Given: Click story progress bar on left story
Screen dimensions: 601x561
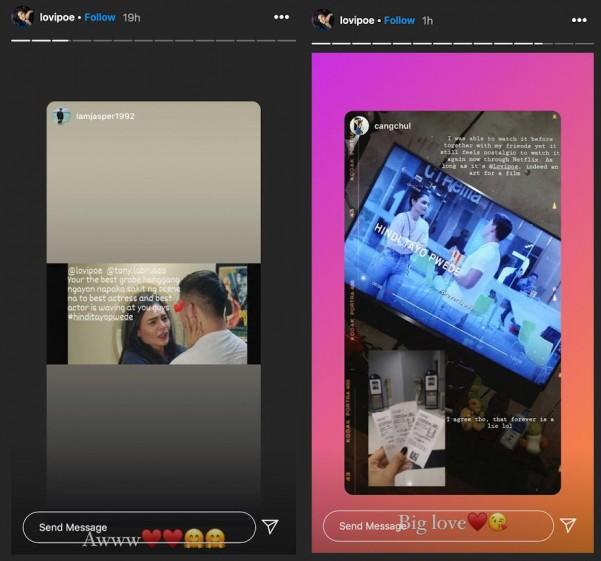Looking at the screenshot, I should (153, 40).
